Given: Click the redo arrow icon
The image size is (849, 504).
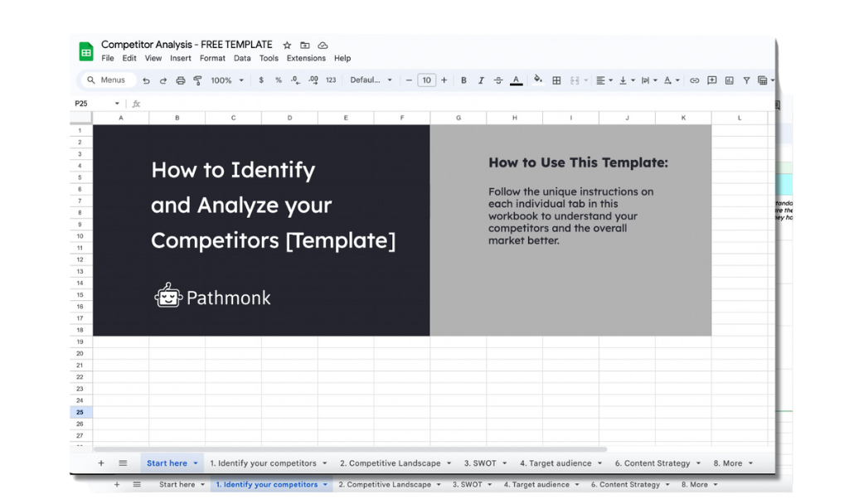Looking at the screenshot, I should tap(163, 80).
